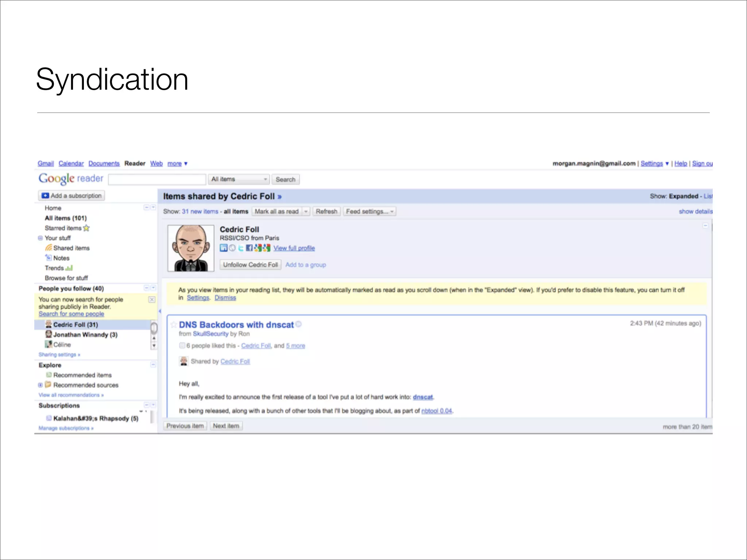Click the Twitter icon in profile
The width and height of the screenshot is (747, 560).
click(241, 248)
